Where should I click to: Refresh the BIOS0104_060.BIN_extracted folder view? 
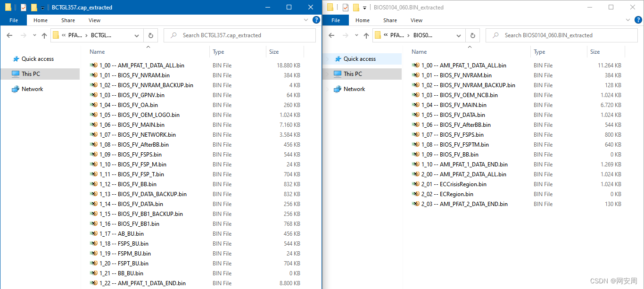tap(472, 35)
